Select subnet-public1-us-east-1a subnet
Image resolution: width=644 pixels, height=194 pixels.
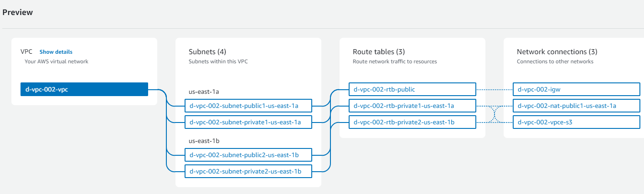[x=248, y=106]
